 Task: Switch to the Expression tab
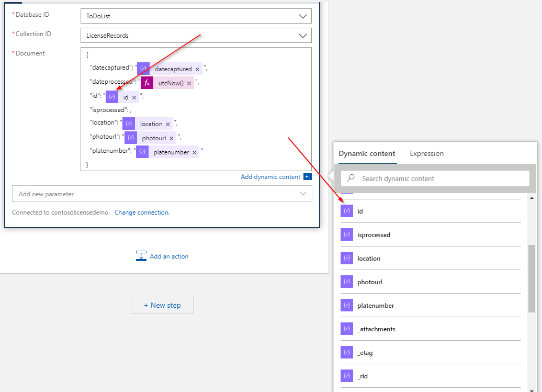click(x=426, y=153)
